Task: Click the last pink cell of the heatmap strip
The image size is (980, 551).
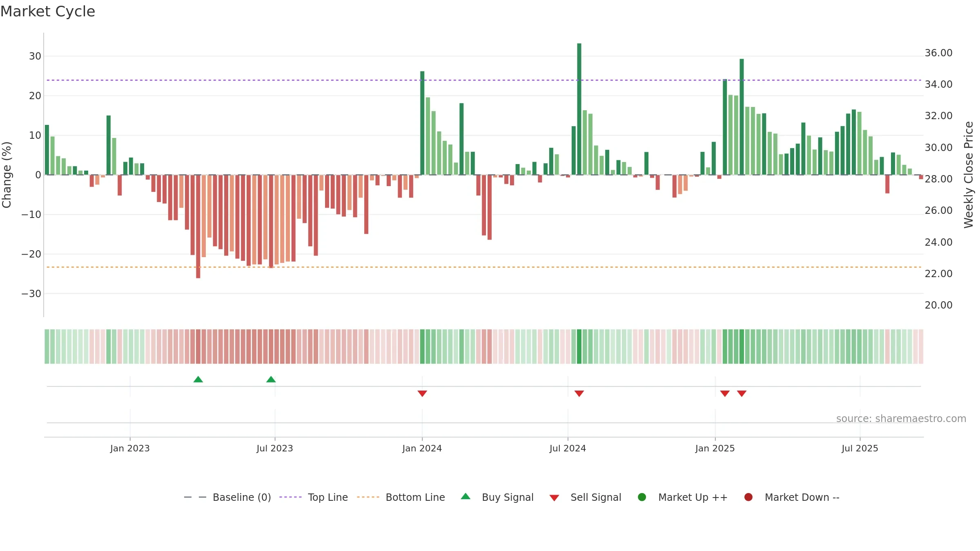Action: [x=921, y=347]
